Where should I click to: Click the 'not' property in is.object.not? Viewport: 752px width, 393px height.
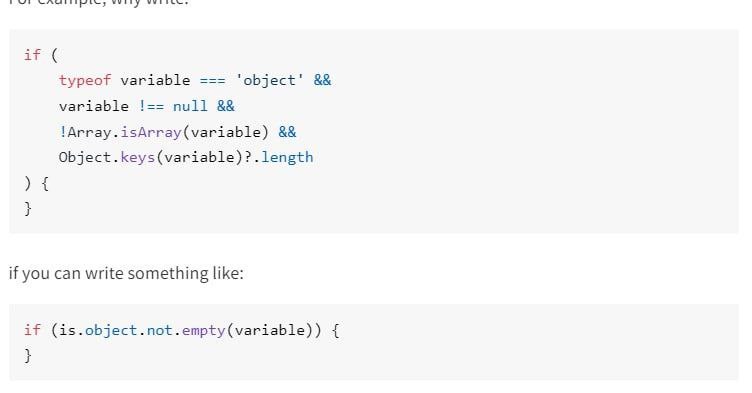tap(160, 330)
